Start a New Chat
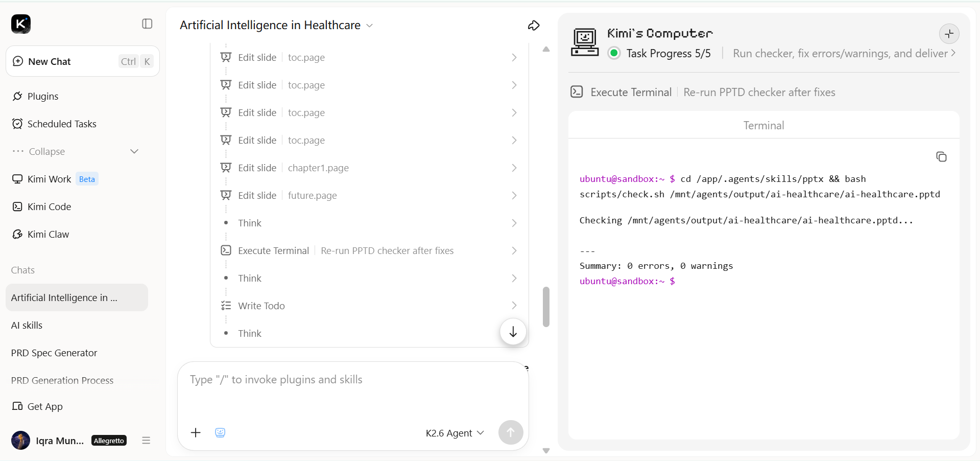The width and height of the screenshot is (980, 461). click(83, 61)
